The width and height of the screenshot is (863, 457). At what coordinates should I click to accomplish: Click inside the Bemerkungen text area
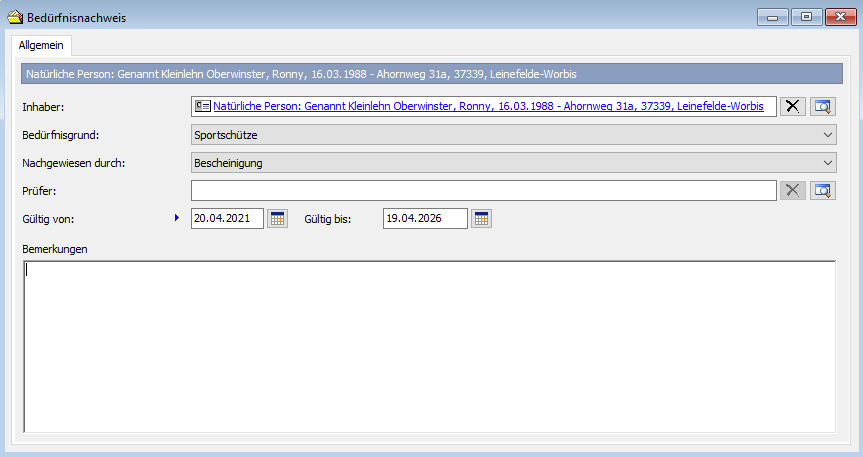pyautogui.click(x=429, y=345)
